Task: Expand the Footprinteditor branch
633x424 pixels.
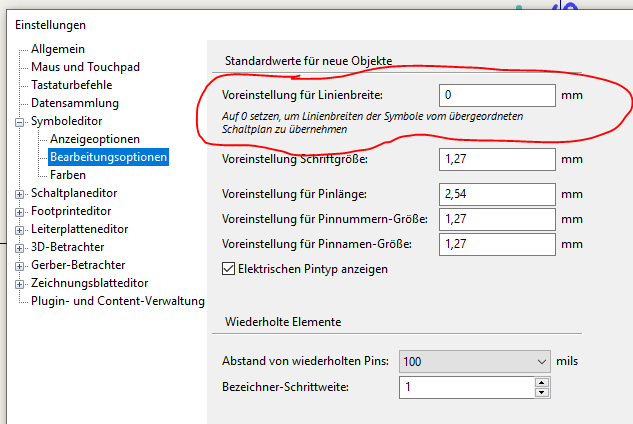Action: (x=19, y=212)
